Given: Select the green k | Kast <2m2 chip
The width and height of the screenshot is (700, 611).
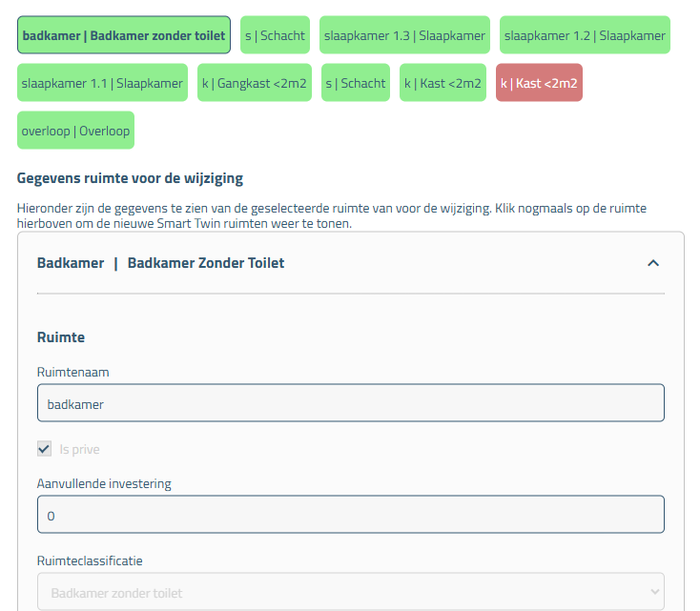Looking at the screenshot, I should (x=443, y=83).
